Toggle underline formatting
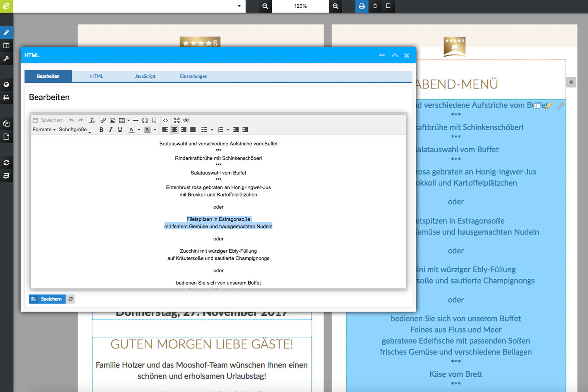The width and height of the screenshot is (588, 392). pyautogui.click(x=120, y=130)
